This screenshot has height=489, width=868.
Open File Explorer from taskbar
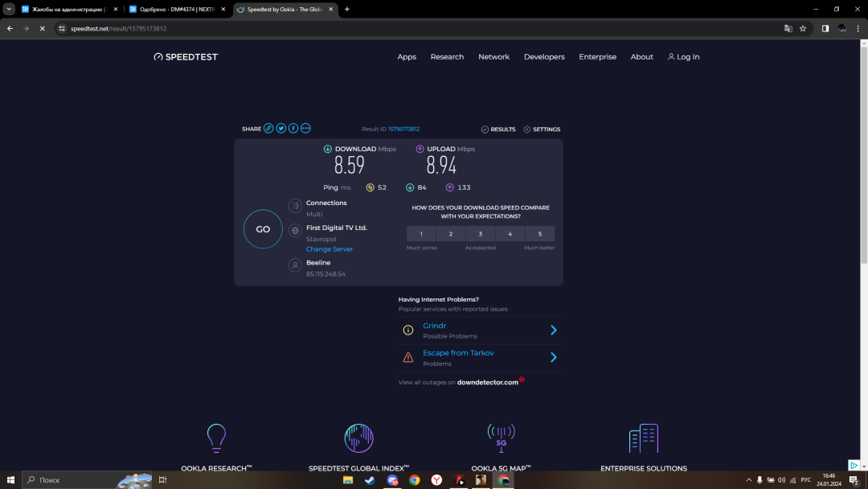coord(348,480)
